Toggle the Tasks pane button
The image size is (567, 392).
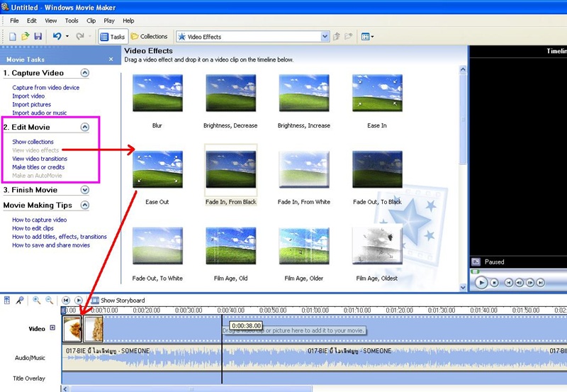point(113,37)
